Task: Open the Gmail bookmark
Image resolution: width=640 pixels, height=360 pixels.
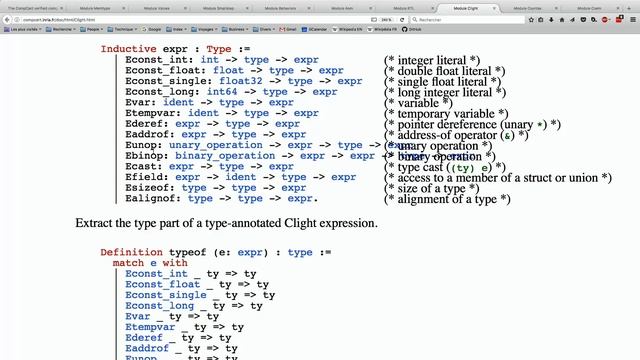Action: (x=288, y=29)
